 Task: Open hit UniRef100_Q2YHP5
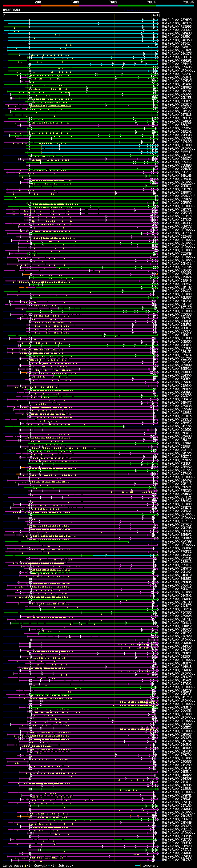click(176, 20)
